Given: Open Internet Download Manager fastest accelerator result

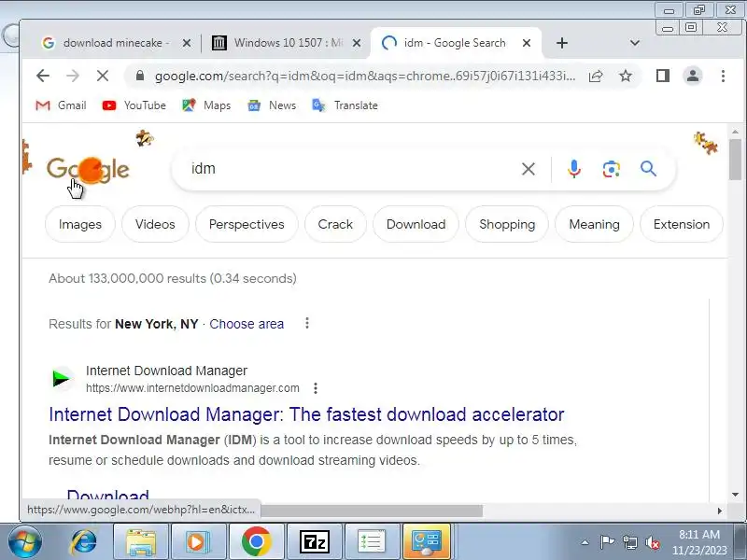Looking at the screenshot, I should [x=306, y=414].
